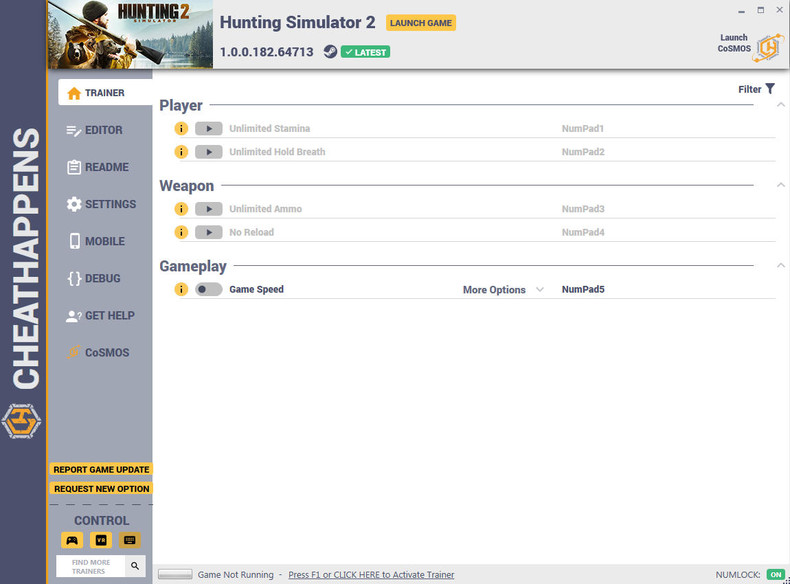Click the LATEST version badge
This screenshot has width=790, height=584.
point(365,52)
